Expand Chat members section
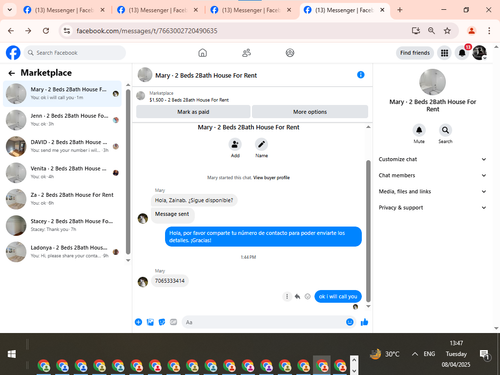500x375 pixels. pyautogui.click(x=432, y=175)
